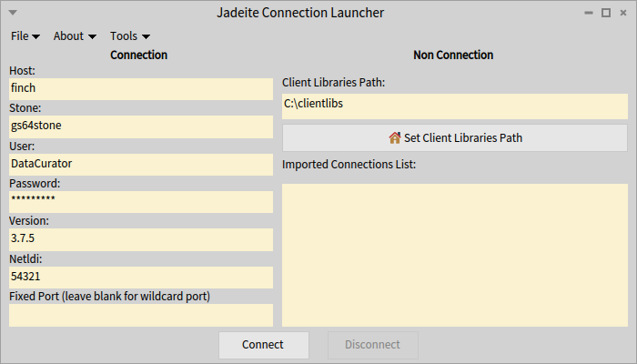Click the Stone field with gs64stone
637x364 pixels.
click(x=140, y=126)
